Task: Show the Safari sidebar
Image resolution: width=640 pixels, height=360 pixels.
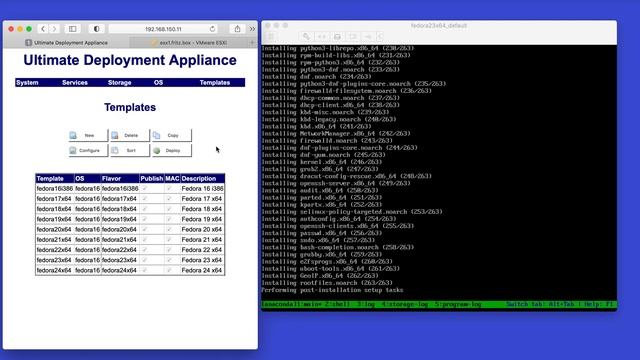Action: pos(72,29)
